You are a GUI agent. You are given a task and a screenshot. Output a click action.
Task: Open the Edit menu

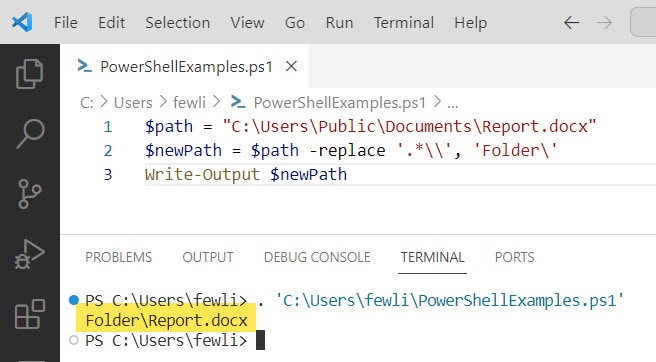[111, 23]
